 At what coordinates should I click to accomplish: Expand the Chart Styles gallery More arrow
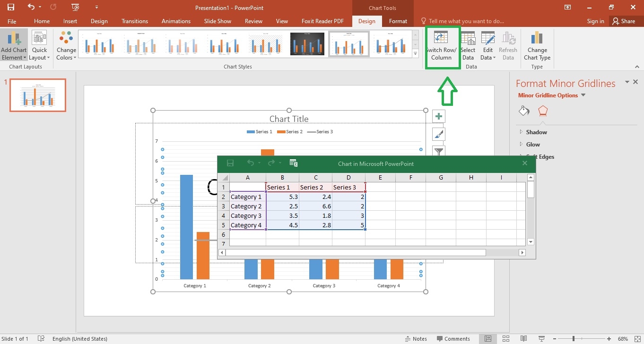click(x=416, y=54)
